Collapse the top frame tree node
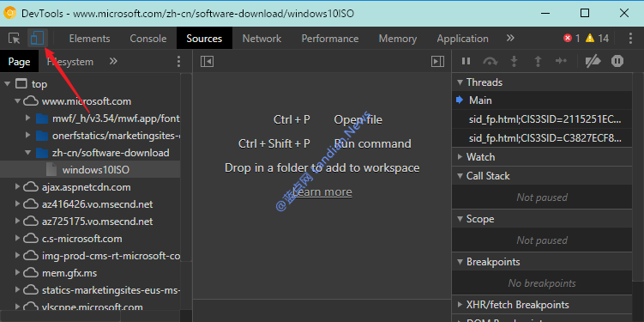 pyautogui.click(x=7, y=84)
